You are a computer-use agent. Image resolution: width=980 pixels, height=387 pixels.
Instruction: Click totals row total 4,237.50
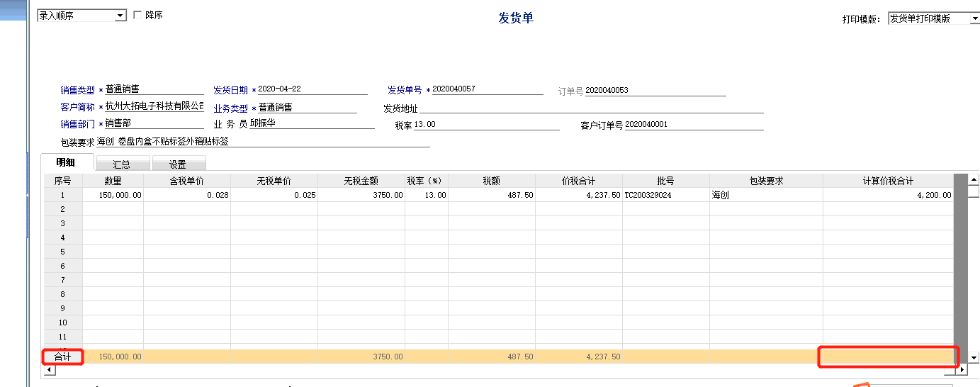coord(579,357)
